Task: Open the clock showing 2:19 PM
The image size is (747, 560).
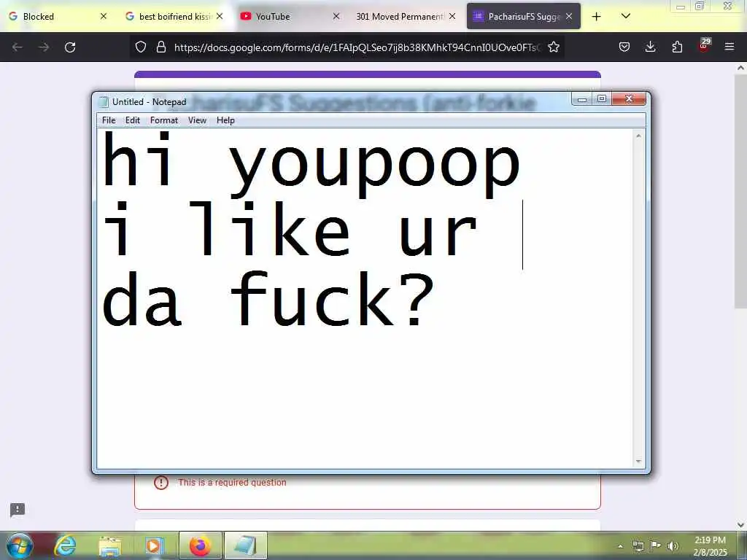Action: coord(710,546)
